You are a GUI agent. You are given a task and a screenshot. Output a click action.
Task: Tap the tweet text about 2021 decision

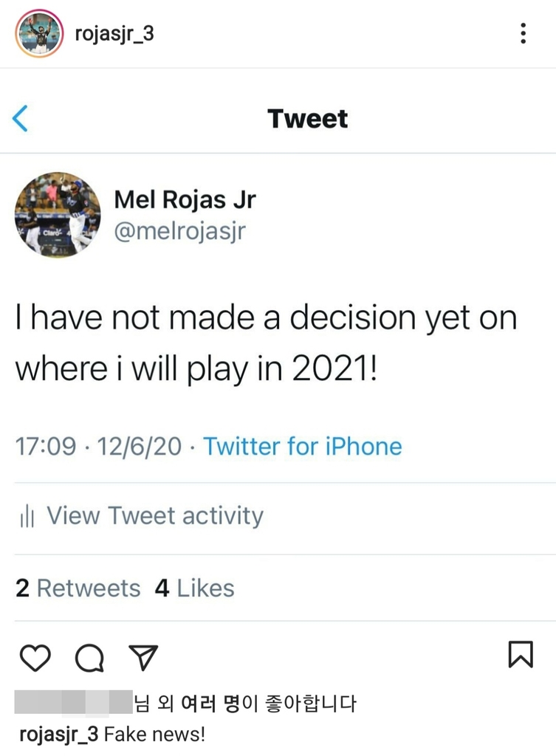266,343
